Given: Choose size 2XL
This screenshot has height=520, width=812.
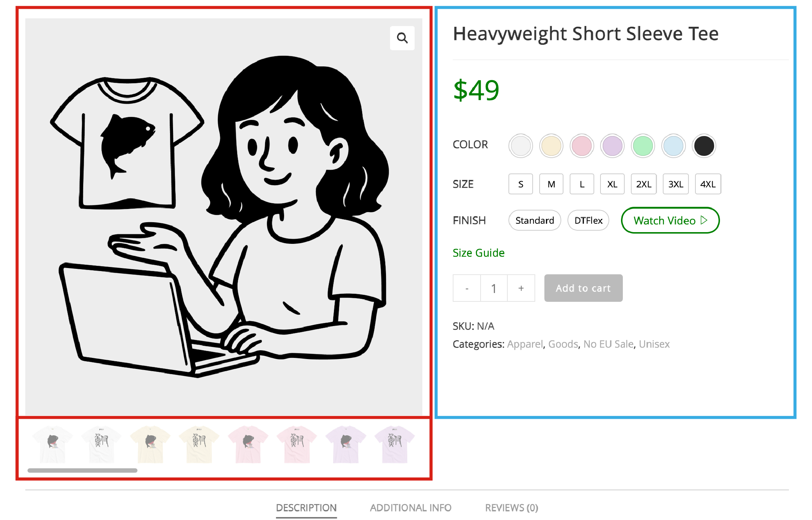Looking at the screenshot, I should point(643,184).
